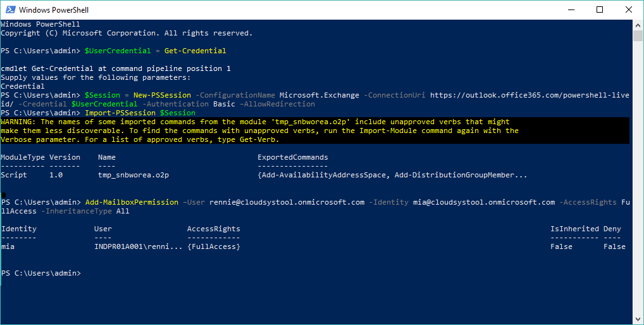This screenshot has width=644, height=325.
Task: Open the PowerShell icon system menu
Action: click(10, 10)
